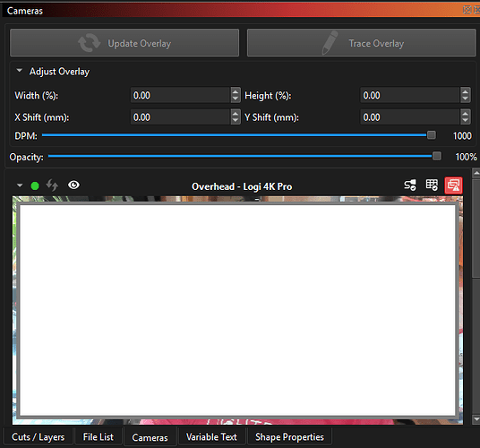Open the Variable Text tab

211,437
